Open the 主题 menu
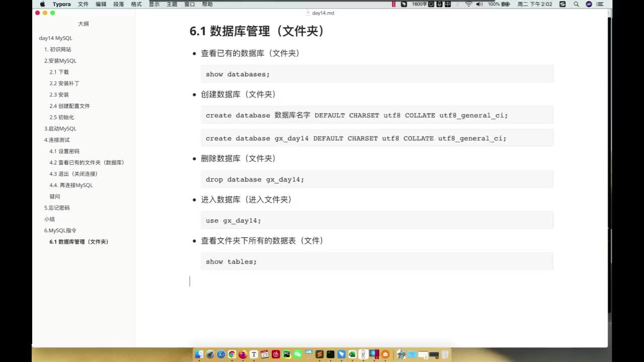Screen dimensions: 644x362 click(172, 4)
